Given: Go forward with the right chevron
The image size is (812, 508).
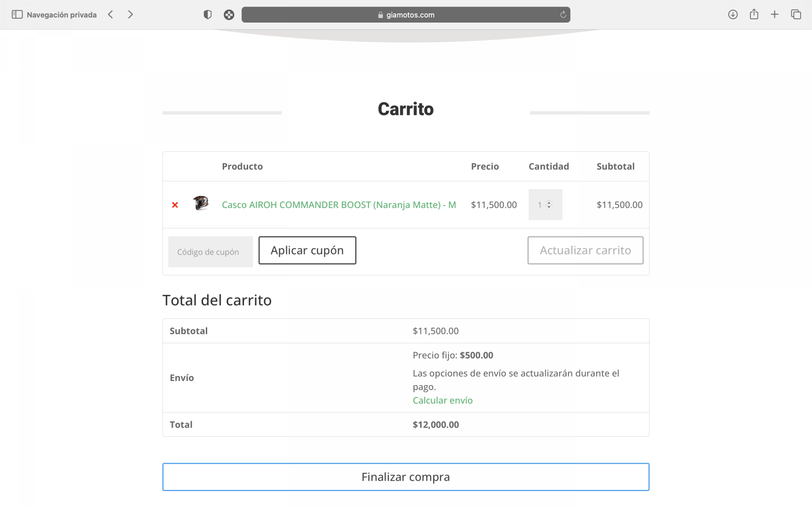Looking at the screenshot, I should (x=131, y=15).
